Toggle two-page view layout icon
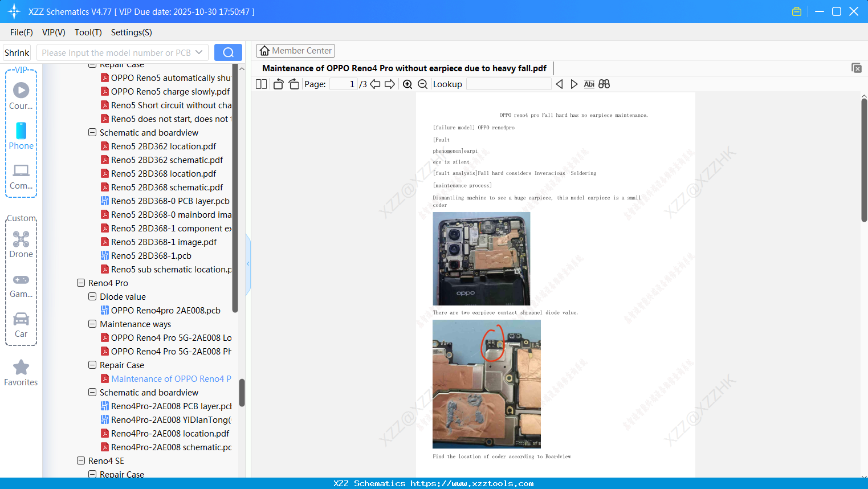Viewport: 868px width, 489px height. click(x=262, y=84)
